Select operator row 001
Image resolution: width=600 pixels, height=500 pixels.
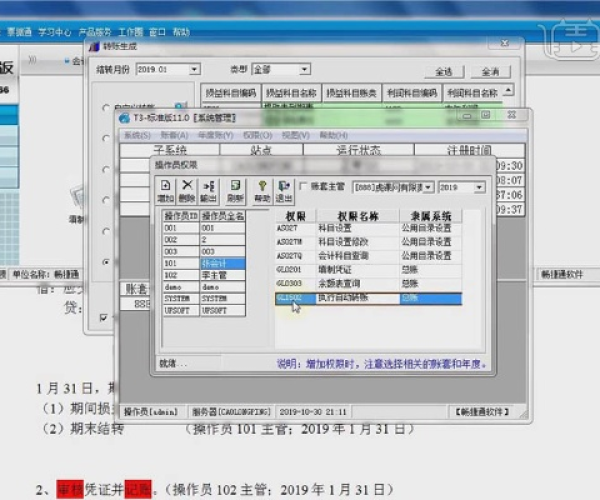coord(204,228)
